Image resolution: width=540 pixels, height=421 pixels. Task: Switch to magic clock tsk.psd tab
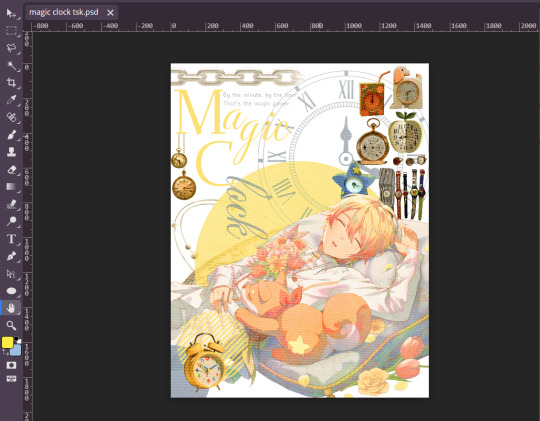point(64,12)
